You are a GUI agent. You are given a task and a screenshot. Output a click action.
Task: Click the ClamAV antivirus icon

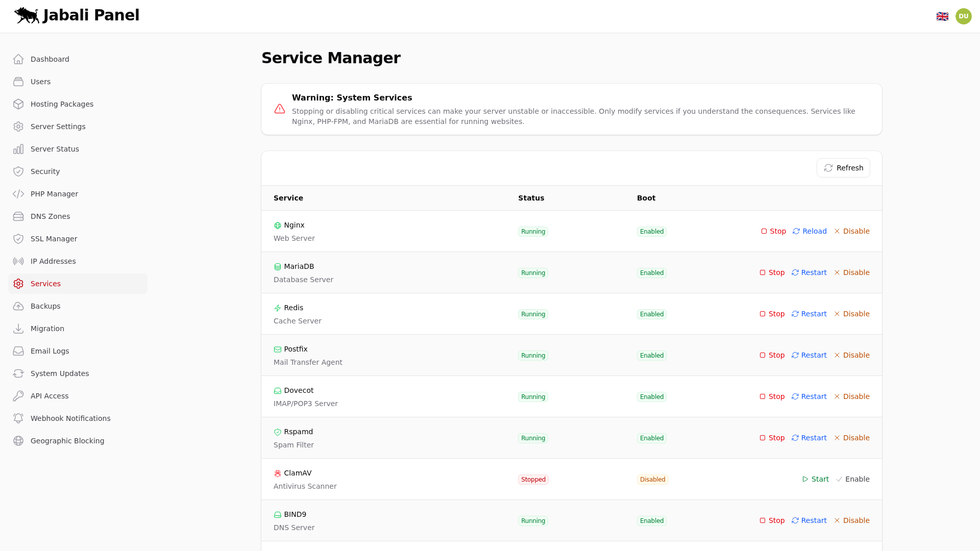coord(277,473)
